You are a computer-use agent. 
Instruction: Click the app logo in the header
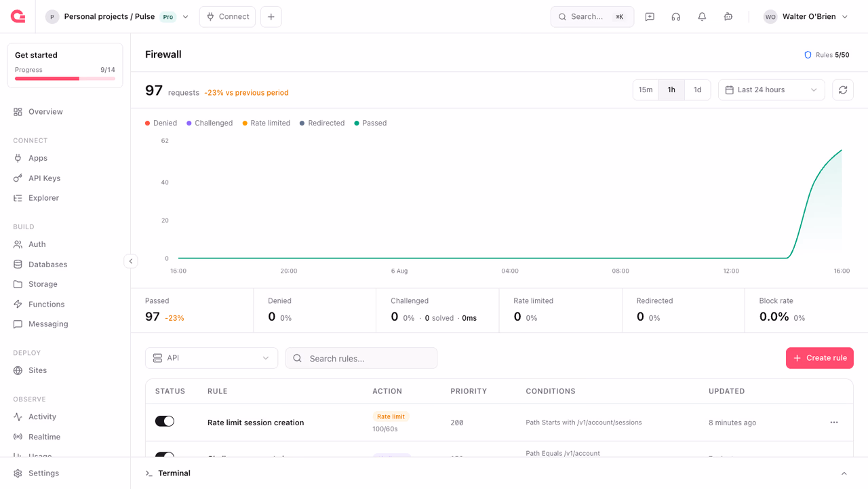pos(18,16)
